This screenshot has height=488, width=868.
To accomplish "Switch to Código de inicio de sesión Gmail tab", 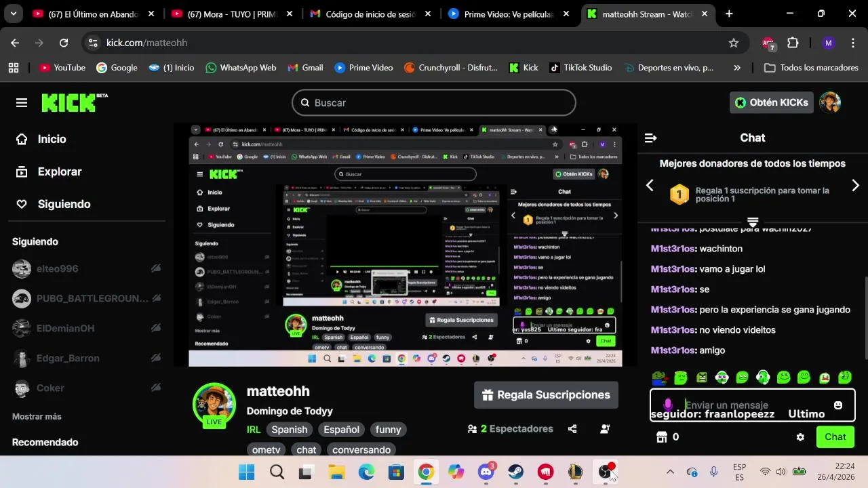I will coord(370,14).
